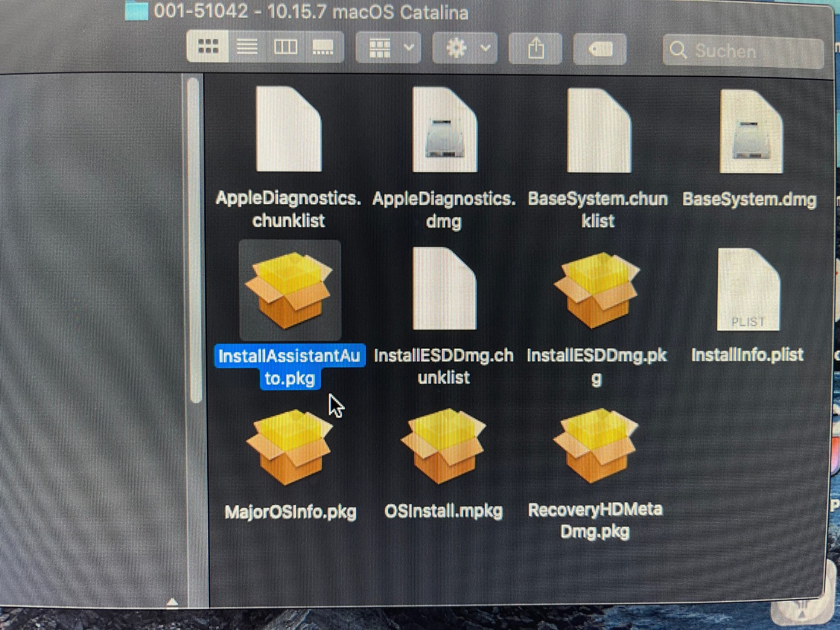Click the RecoveryHDMetaDmg.pkg filename label
Image resolution: width=840 pixels, height=630 pixels.
tap(596, 520)
